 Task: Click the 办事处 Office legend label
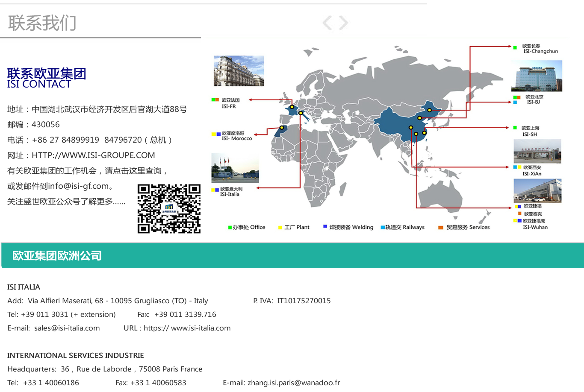pos(249,227)
